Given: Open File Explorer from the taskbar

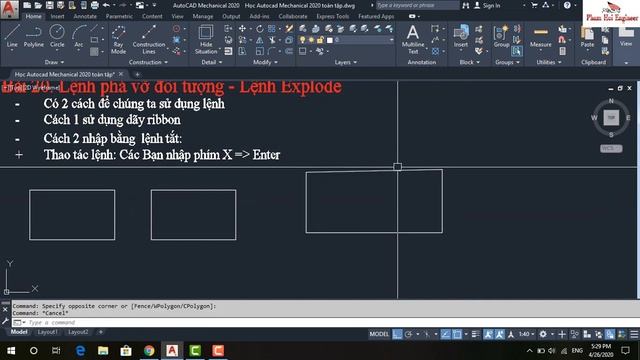Looking at the screenshot, I should [x=103, y=351].
